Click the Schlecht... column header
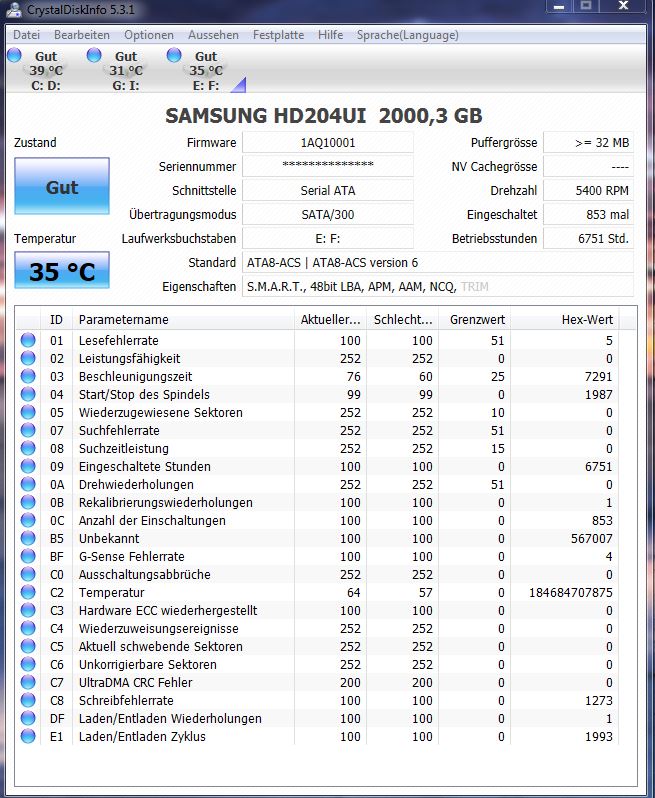 coord(403,320)
